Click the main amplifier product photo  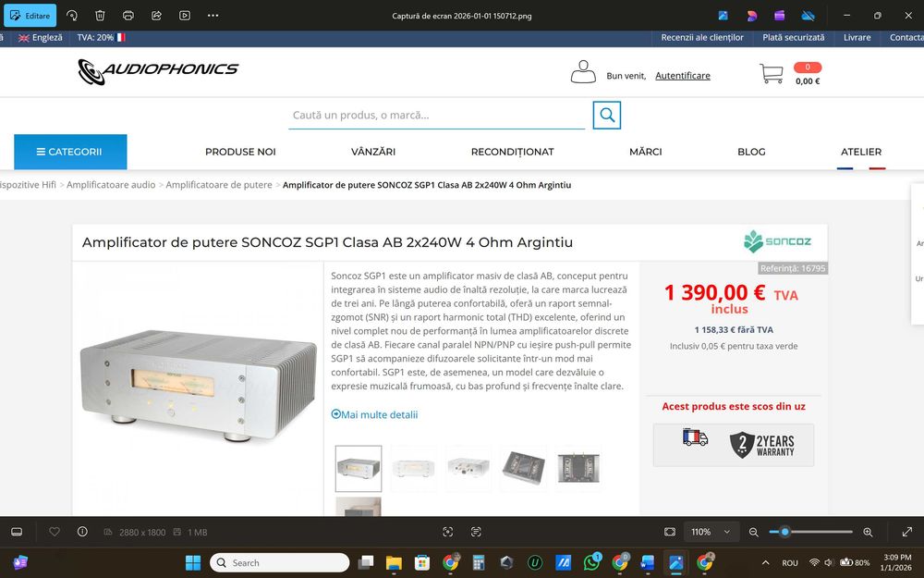coord(198,387)
